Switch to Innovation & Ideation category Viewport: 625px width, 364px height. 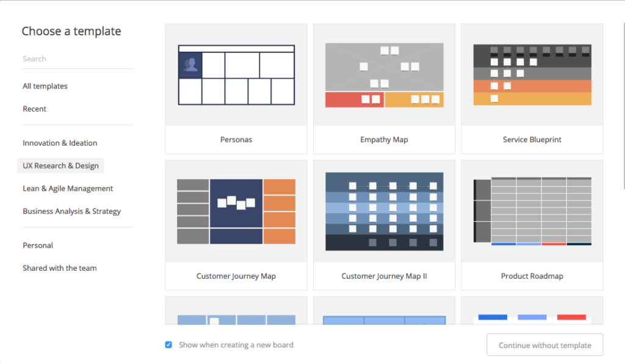(60, 143)
